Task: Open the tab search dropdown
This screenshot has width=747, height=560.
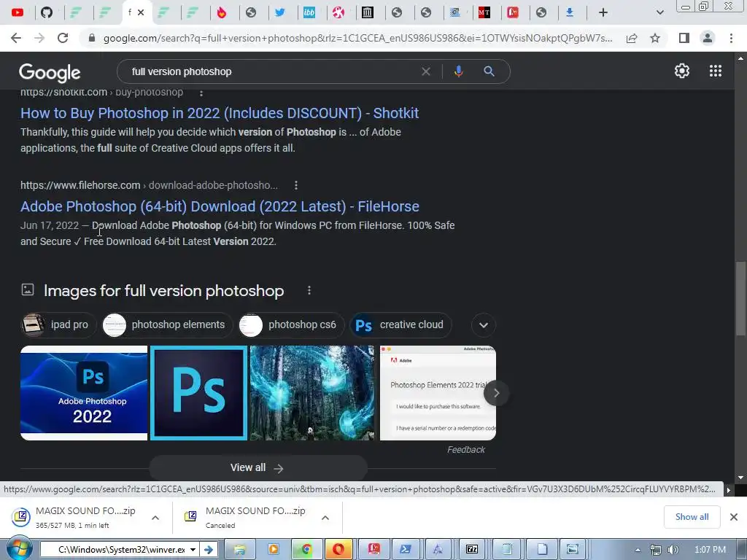Action: click(659, 12)
